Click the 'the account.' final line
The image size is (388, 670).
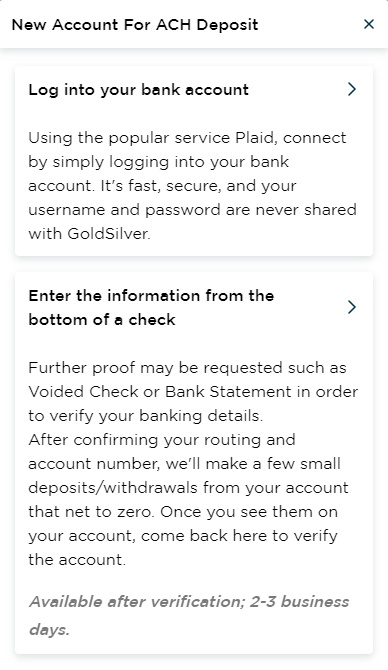[77, 559]
